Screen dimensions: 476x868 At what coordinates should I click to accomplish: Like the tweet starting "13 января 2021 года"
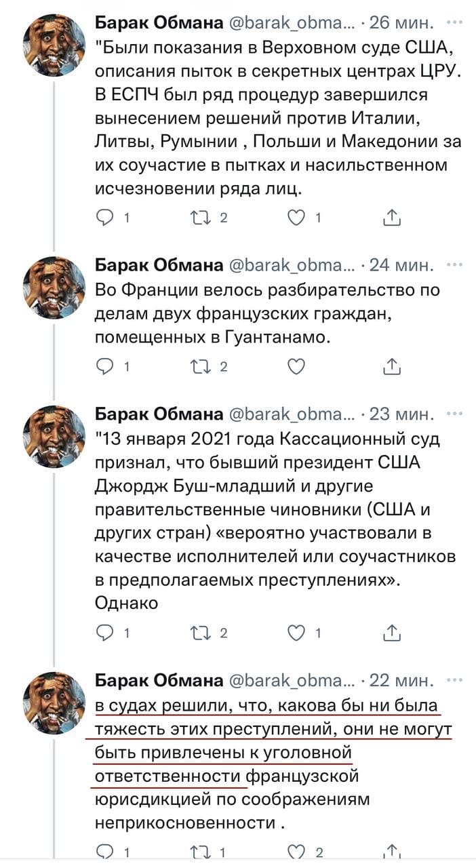(x=296, y=633)
